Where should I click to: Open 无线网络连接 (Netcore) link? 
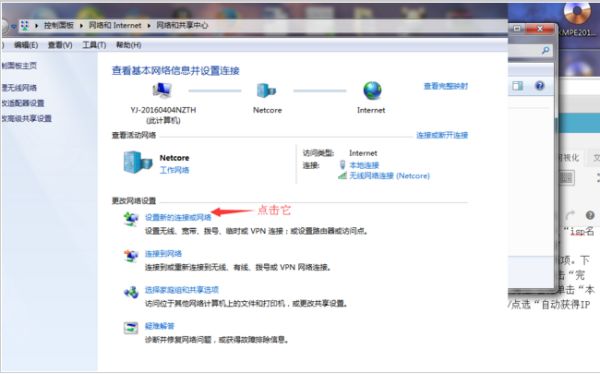(390, 176)
